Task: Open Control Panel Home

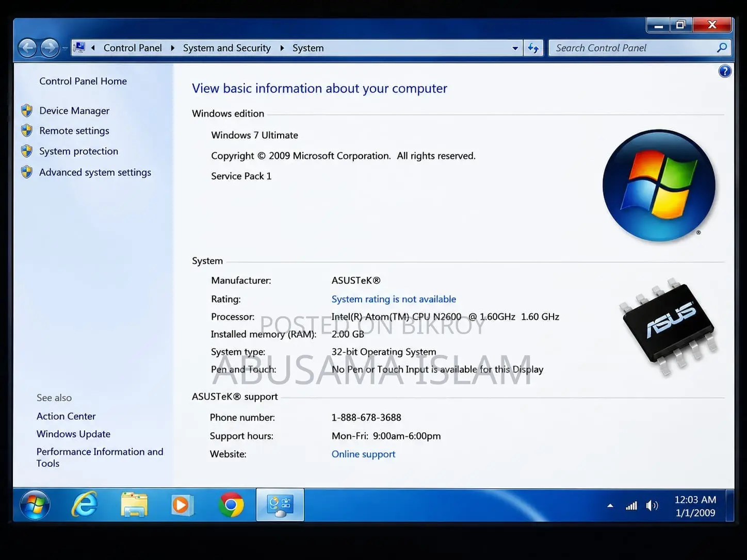Action: click(83, 81)
